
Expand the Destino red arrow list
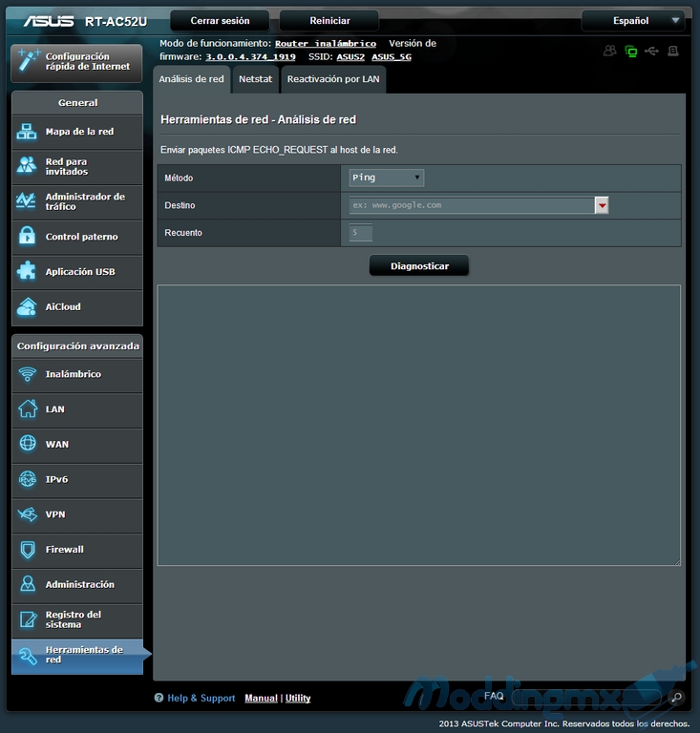point(602,205)
